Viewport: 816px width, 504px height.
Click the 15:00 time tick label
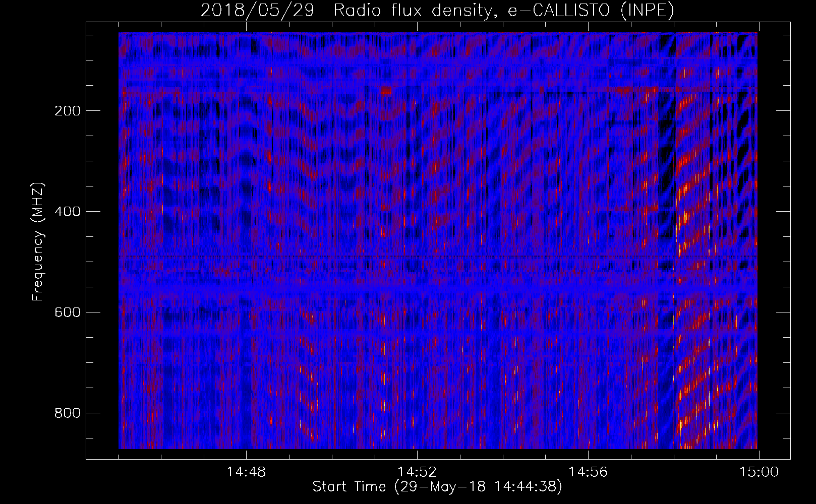(759, 472)
